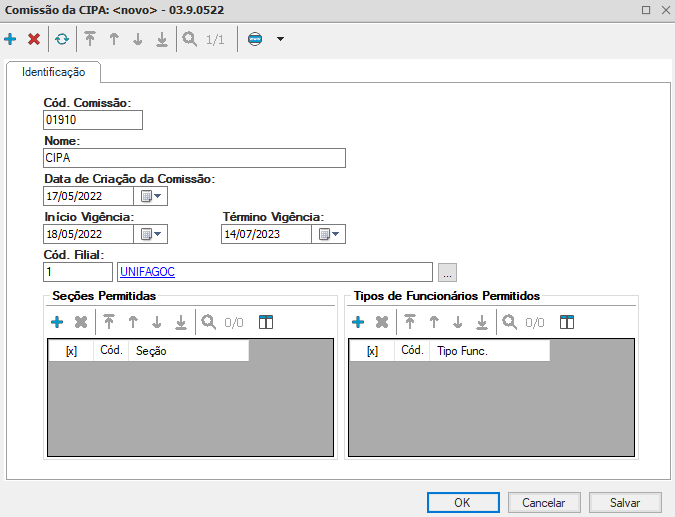Refresh the record with the reload icon

(x=62, y=39)
